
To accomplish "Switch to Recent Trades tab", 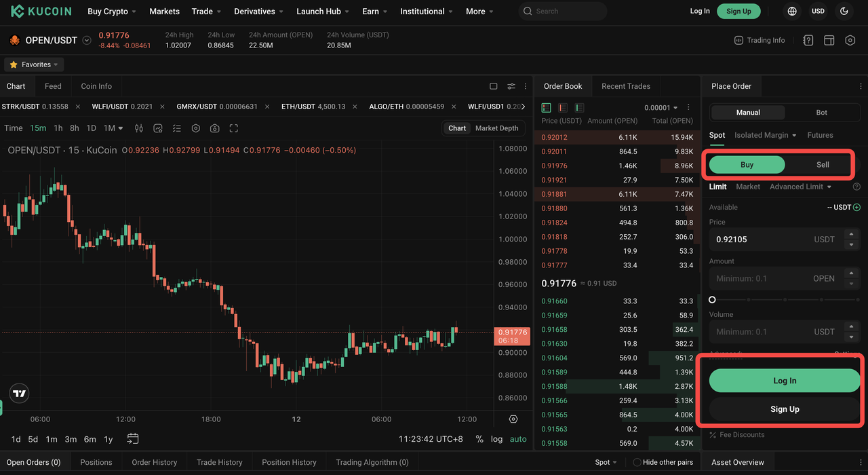I will pyautogui.click(x=625, y=86).
